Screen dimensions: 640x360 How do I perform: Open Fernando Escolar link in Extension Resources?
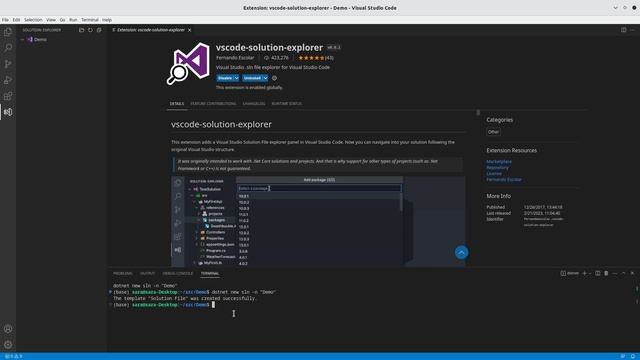tap(504, 180)
